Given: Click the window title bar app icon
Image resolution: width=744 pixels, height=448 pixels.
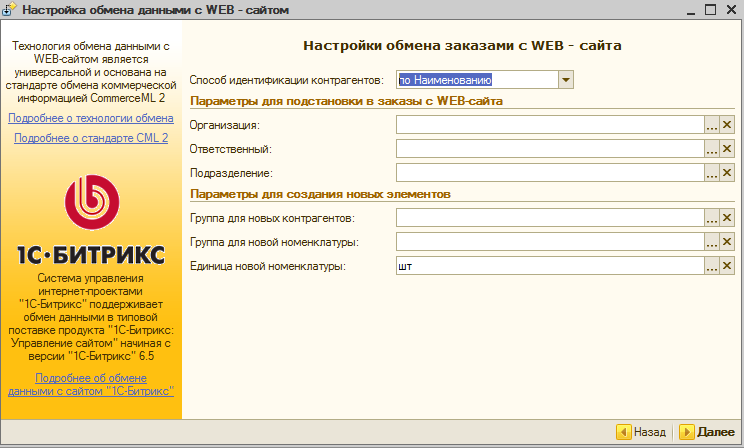Looking at the screenshot, I should pos(9,9).
